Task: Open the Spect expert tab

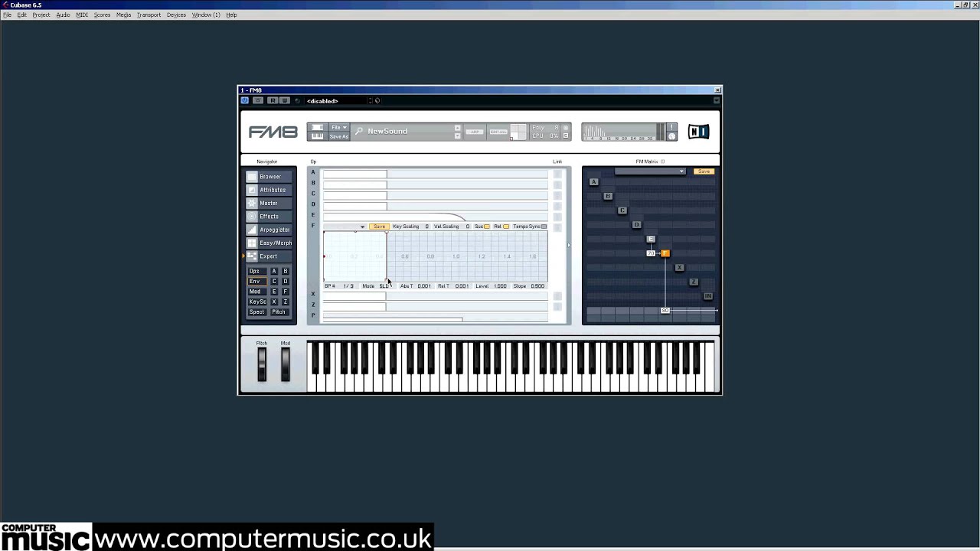Action: tap(256, 312)
